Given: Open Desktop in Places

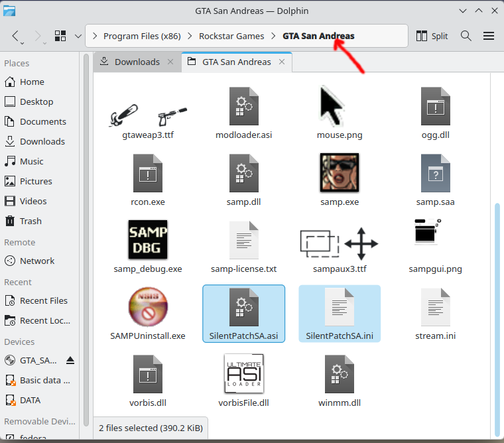Looking at the screenshot, I should pyautogui.click(x=40, y=102).
